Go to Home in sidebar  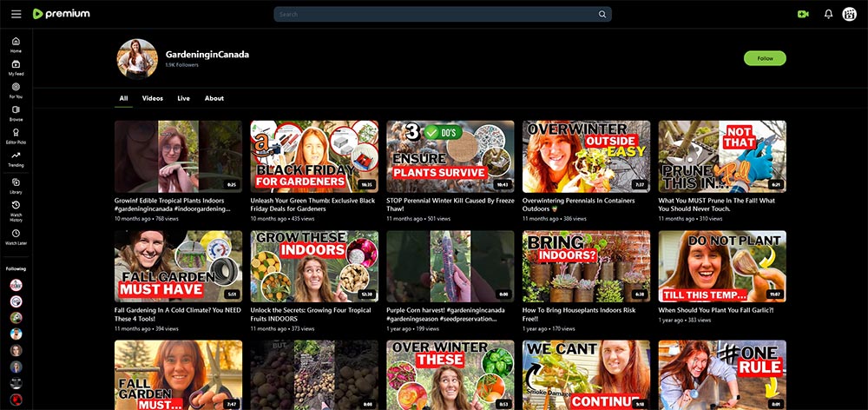pos(16,45)
